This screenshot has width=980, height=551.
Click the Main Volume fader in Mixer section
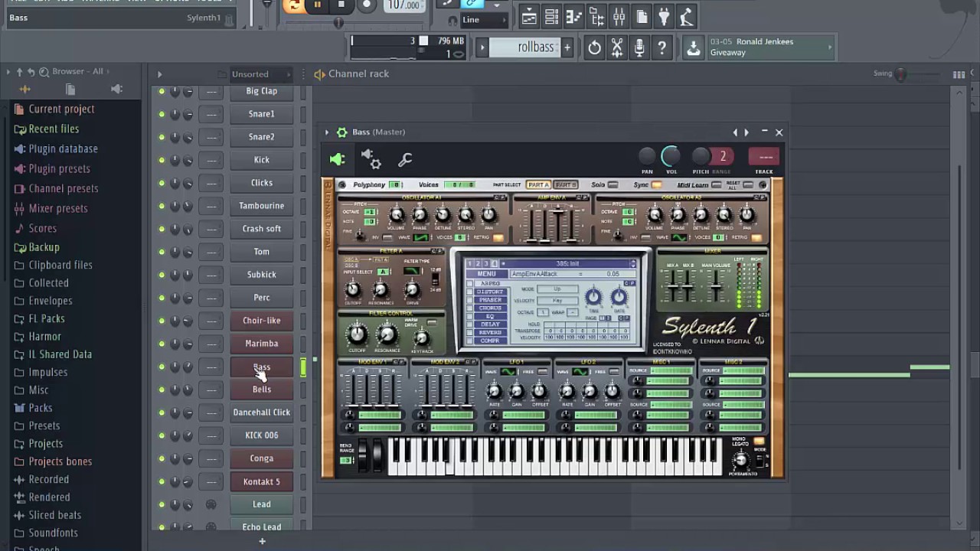(715, 287)
